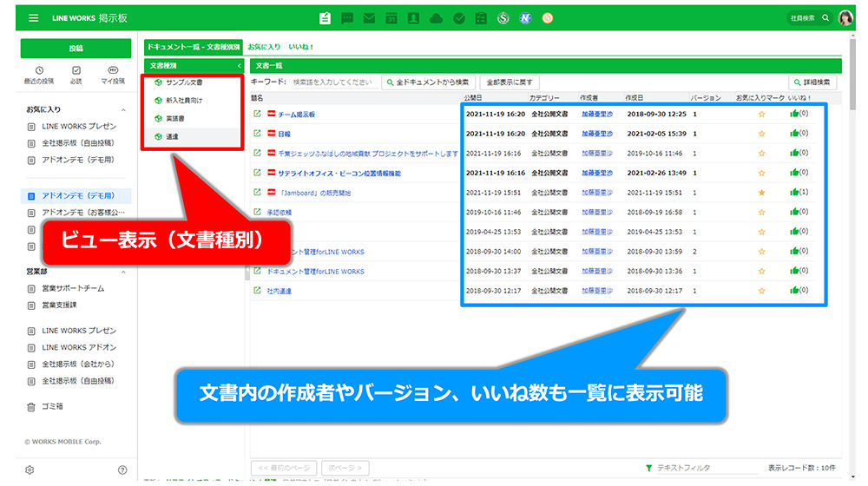Open チーム掲示板 in new window icon

click(257, 114)
